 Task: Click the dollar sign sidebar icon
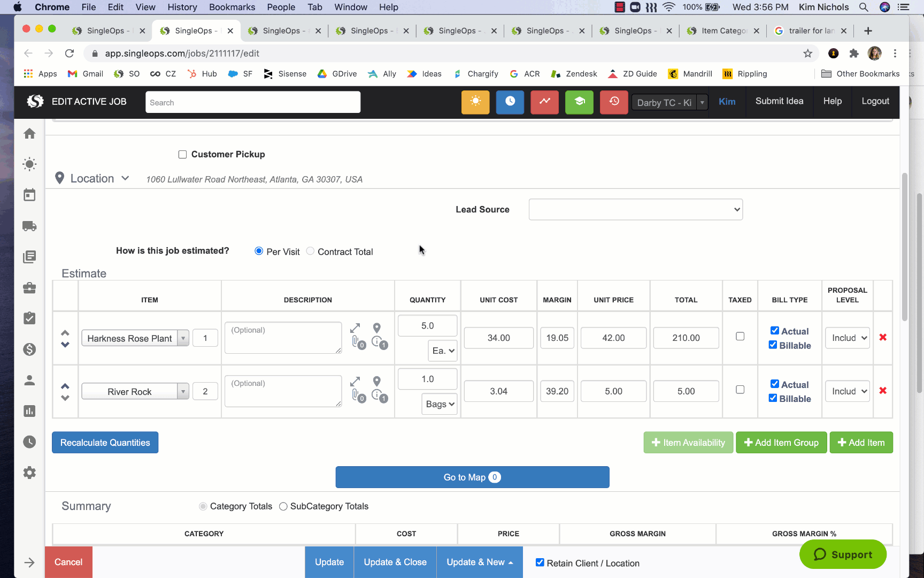point(29,349)
